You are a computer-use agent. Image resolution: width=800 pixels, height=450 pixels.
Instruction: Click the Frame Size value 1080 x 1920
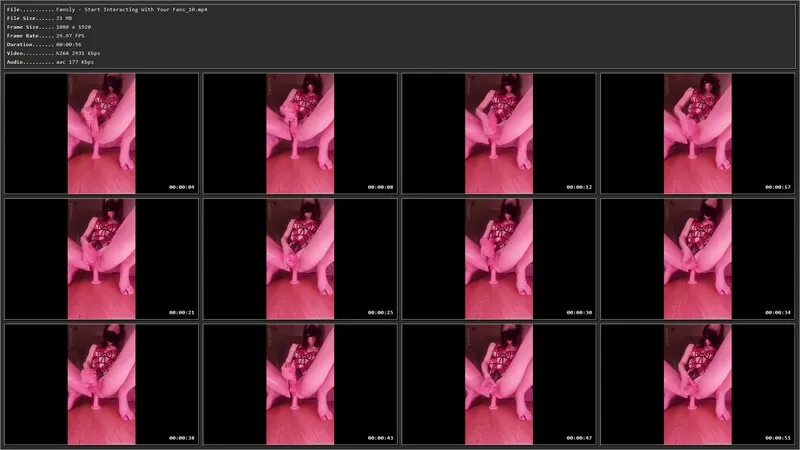[x=73, y=27]
